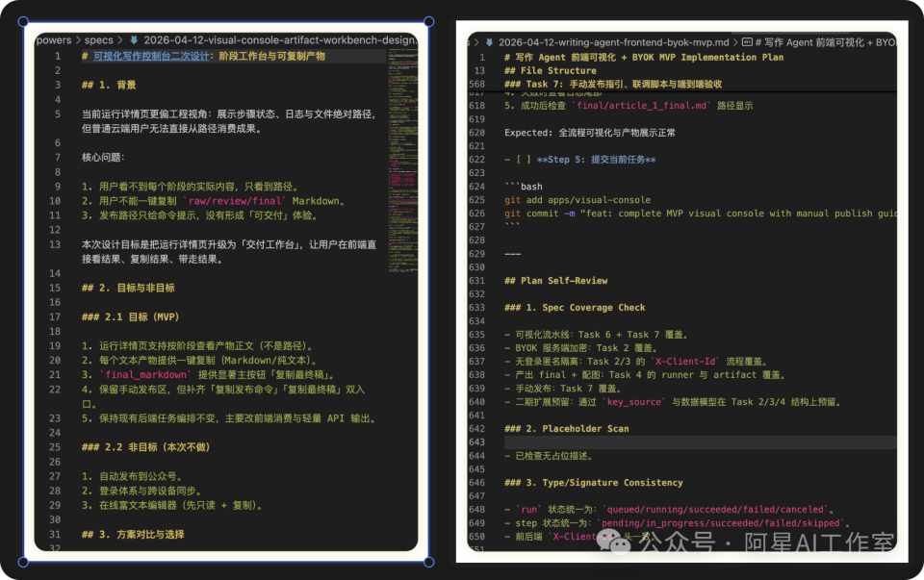Click the code span 'queued/running/succeeded/failed/canceled'
The image size is (924, 580).
715,510
